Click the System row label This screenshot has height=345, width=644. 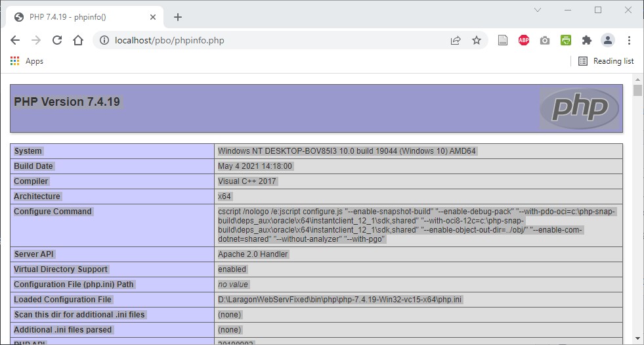coord(28,151)
